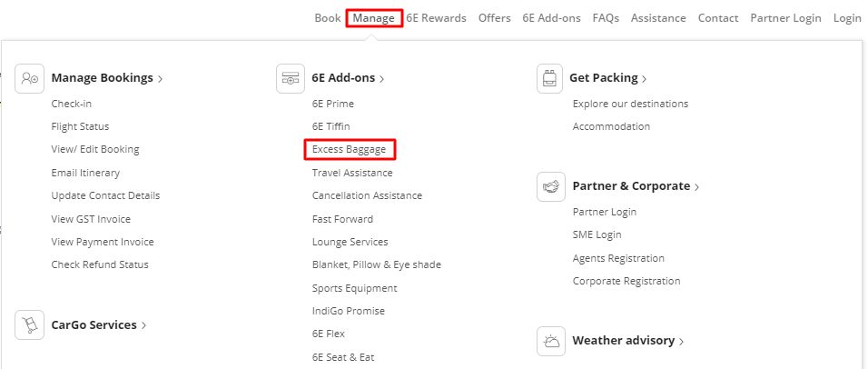The height and width of the screenshot is (369, 868).
Task: Choose the Check Refund Status link
Action: (100, 264)
